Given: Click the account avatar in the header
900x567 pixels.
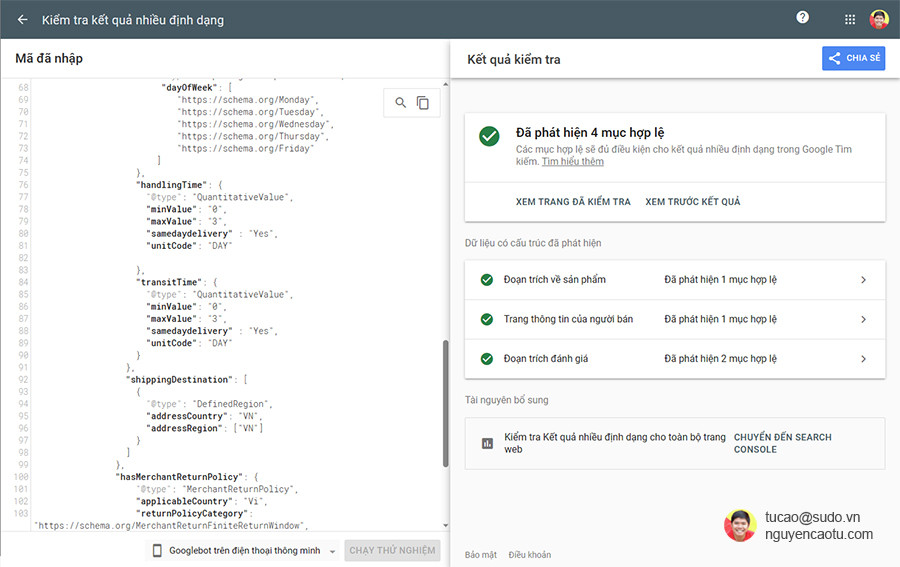Looking at the screenshot, I should point(879,19).
